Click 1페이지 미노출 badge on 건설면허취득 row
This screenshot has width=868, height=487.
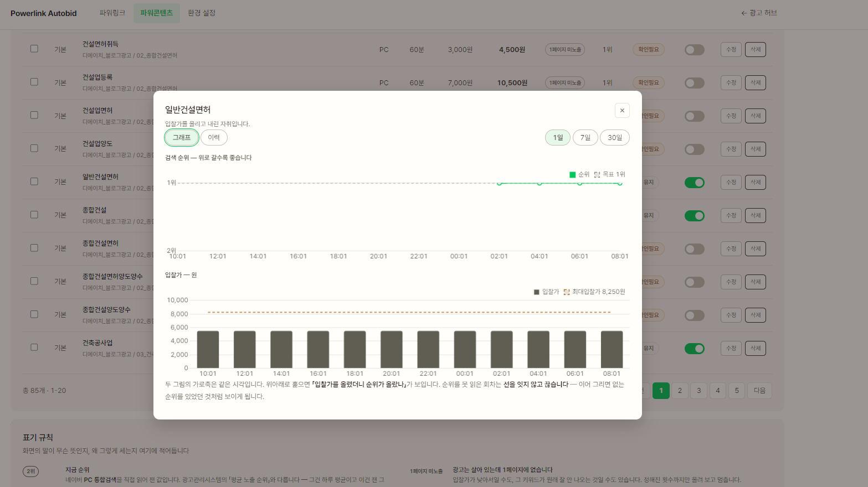coord(565,49)
